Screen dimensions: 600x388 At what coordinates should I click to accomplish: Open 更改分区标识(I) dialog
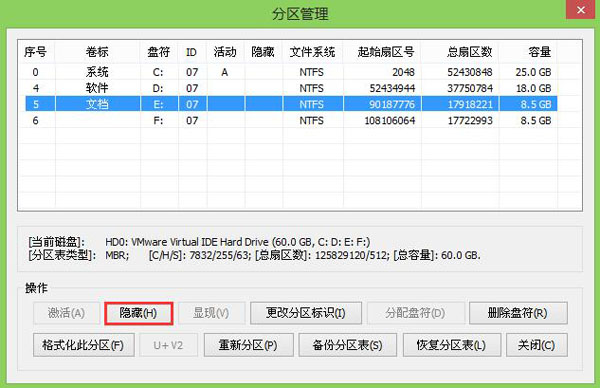[x=306, y=313]
